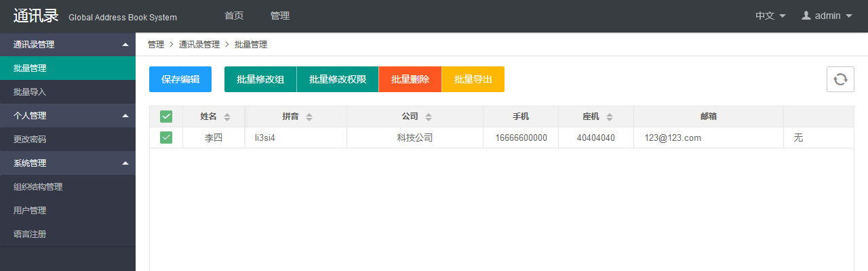The width and height of the screenshot is (868, 271).
Task: Click the 批量修改权限 button
Action: click(x=338, y=79)
